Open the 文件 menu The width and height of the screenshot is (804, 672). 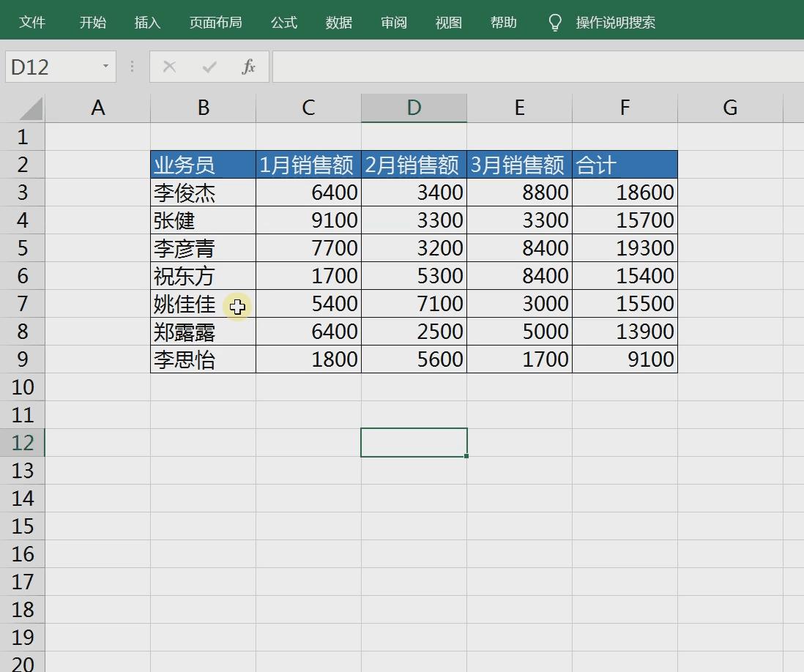click(32, 22)
